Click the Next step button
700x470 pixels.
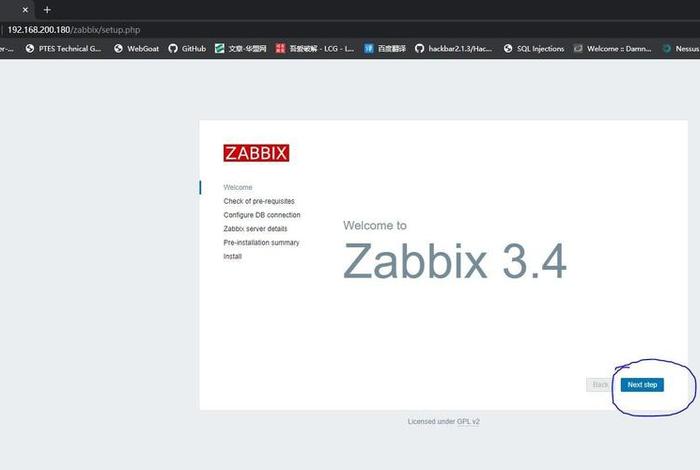tap(642, 385)
